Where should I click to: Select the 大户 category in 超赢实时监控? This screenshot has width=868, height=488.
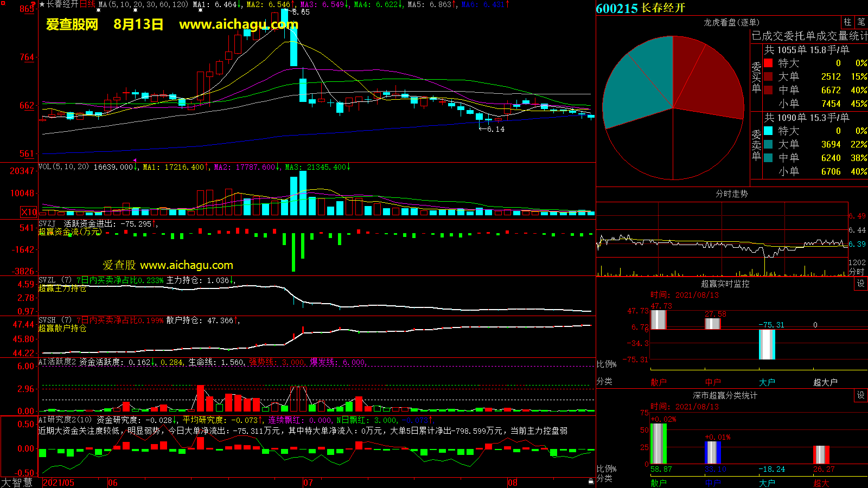(x=767, y=382)
